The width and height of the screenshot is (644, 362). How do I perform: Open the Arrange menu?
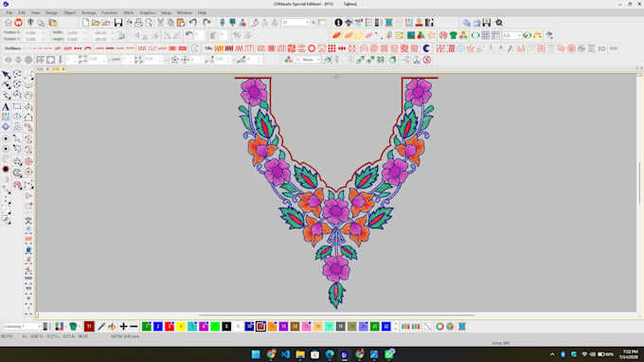coord(88,12)
